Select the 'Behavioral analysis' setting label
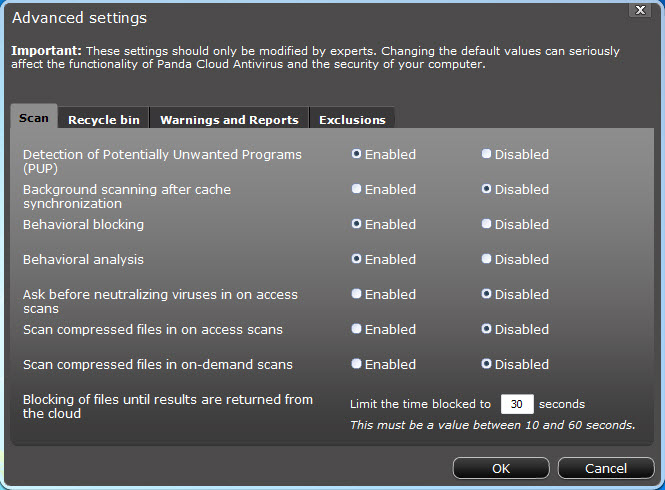Image resolution: width=665 pixels, height=490 pixels. pos(84,259)
